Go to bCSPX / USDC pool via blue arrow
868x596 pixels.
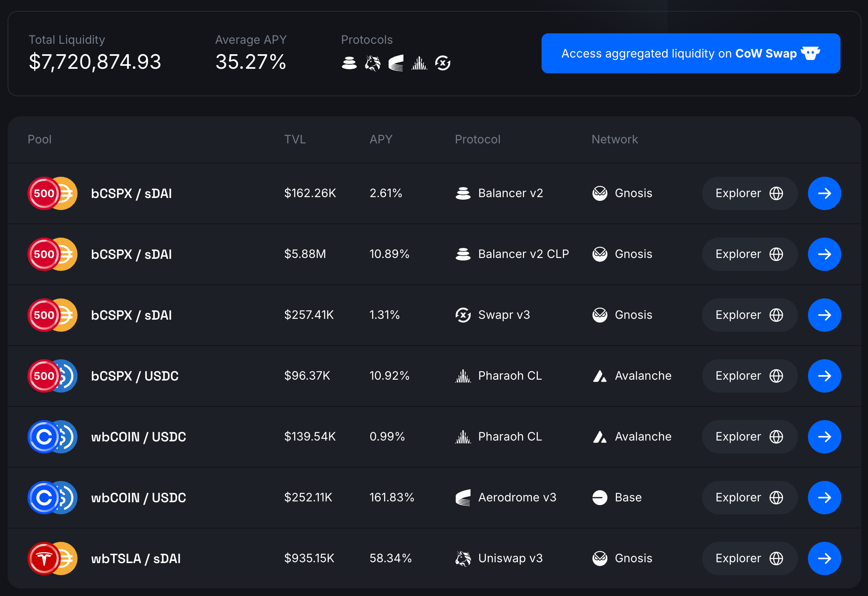coord(825,376)
